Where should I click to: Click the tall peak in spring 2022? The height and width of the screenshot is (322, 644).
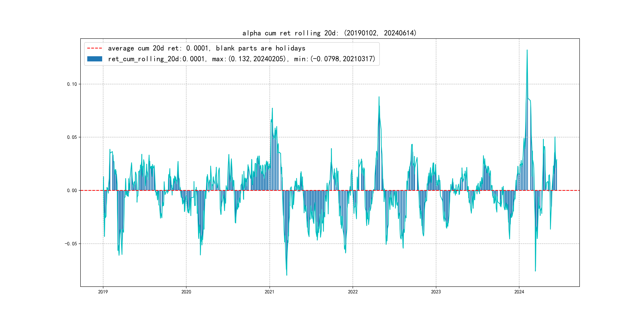pyautogui.click(x=379, y=97)
